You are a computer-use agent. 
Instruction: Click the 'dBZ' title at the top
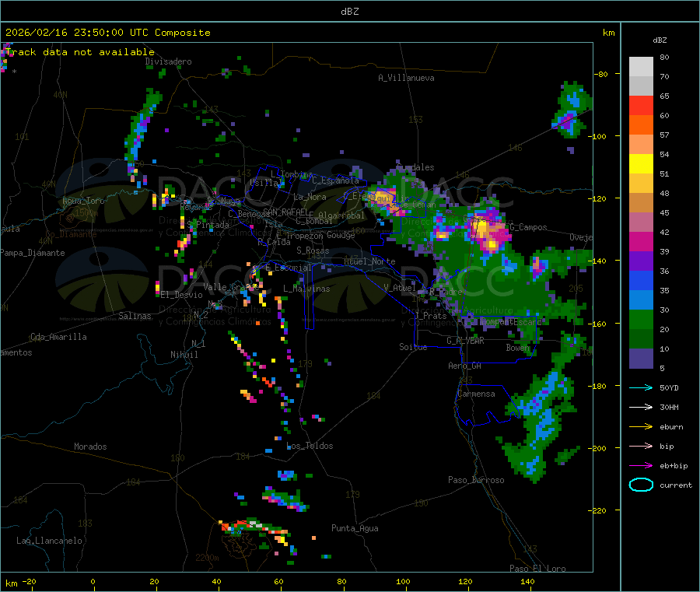[349, 12]
